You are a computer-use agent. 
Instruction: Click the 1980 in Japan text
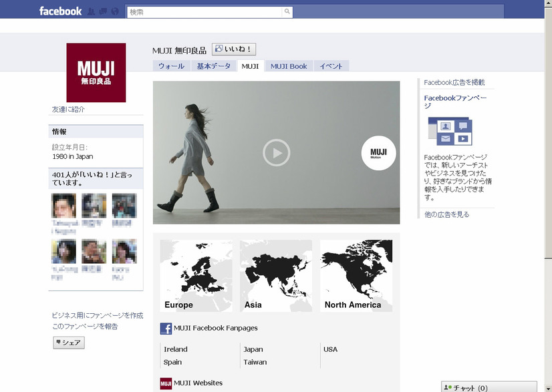(73, 156)
